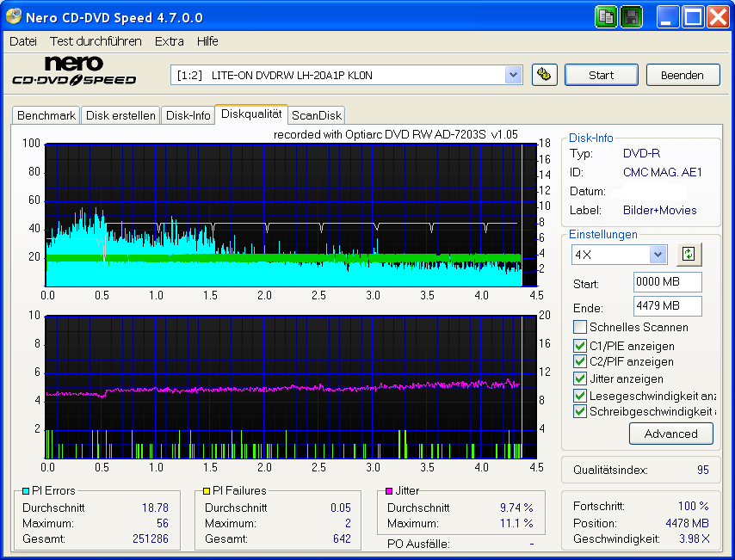Toggle C2/PIF anzeigen off
Image resolution: width=735 pixels, height=560 pixels.
click(579, 361)
